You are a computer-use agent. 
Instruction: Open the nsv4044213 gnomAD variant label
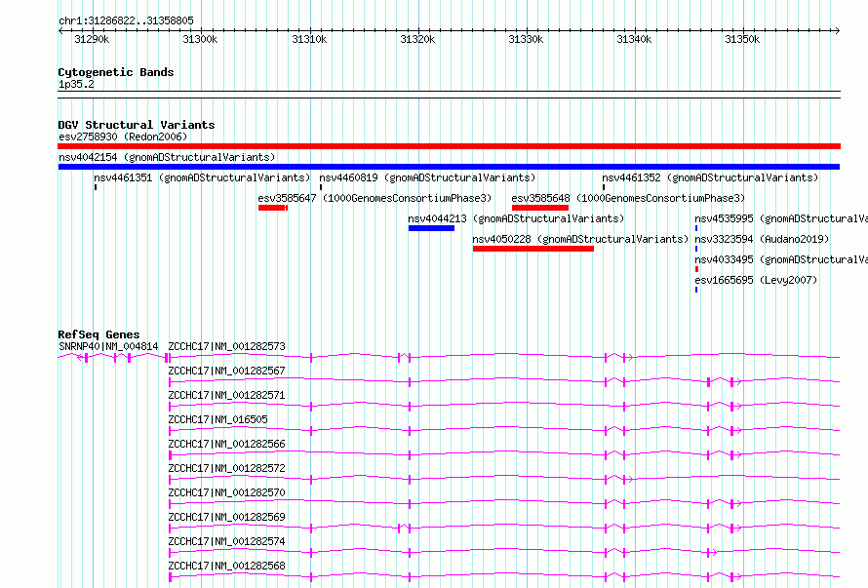[516, 218]
